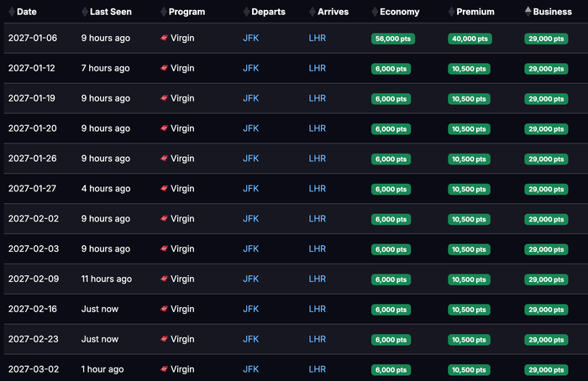
Task: Click Premium 10,500 pts badge for 2027-01-27
Action: pyautogui.click(x=469, y=189)
